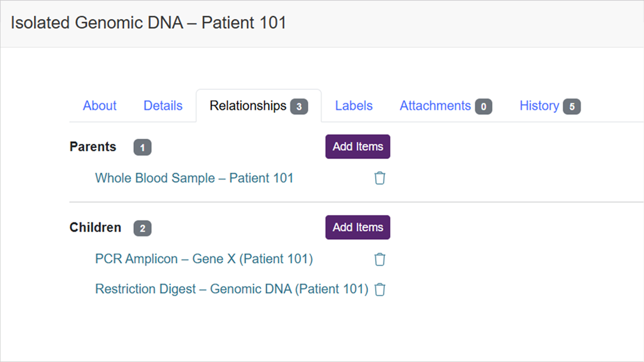Follow the PCR Amplicon – Gene X link
The image size is (644, 362).
click(x=204, y=259)
